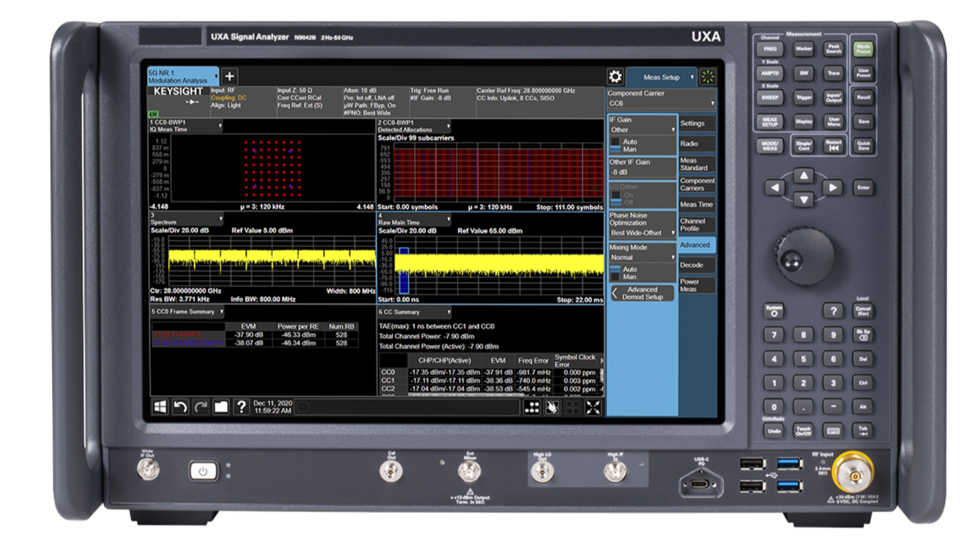This screenshot has height=551, width=980.
Task: Click the System hardware key
Action: coord(774,311)
